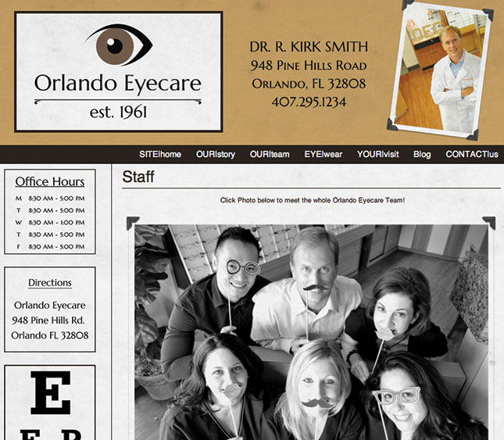Click the est. 1961 text in logo
Image resolution: width=504 pixels, height=440 pixels.
[118, 113]
